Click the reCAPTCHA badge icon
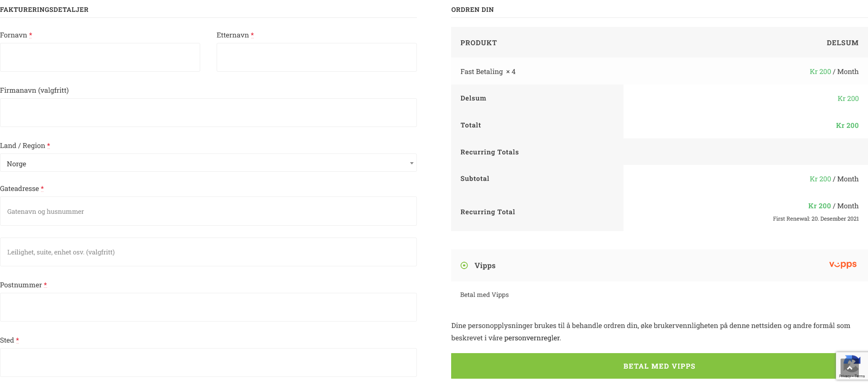The height and width of the screenshot is (386, 868). (x=852, y=364)
